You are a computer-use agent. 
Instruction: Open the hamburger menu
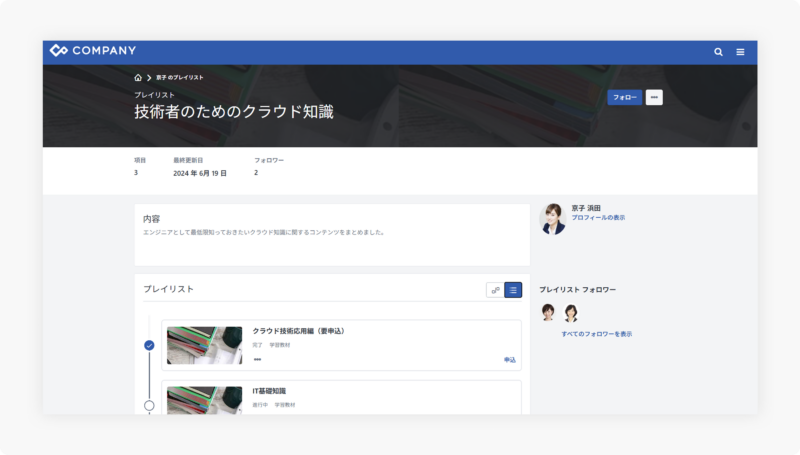pyautogui.click(x=740, y=52)
